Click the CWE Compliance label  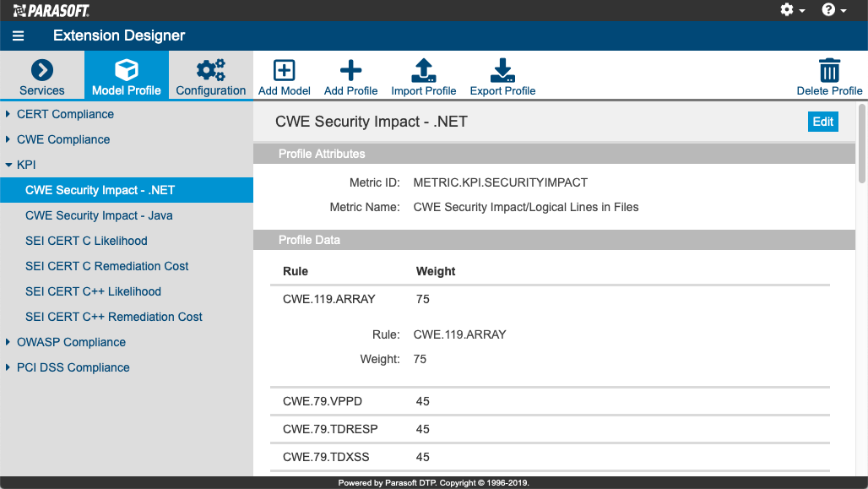[63, 139]
